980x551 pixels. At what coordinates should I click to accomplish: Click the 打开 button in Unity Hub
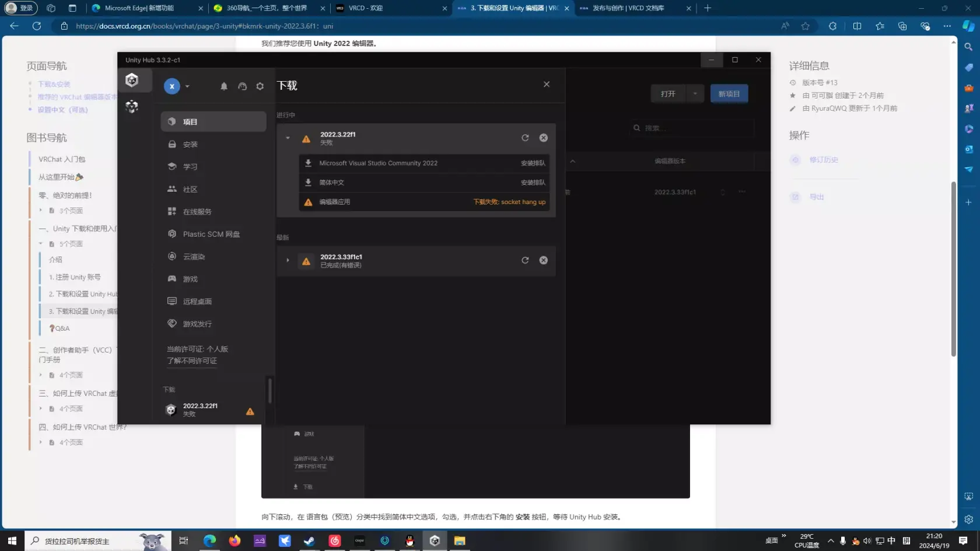[x=668, y=94]
